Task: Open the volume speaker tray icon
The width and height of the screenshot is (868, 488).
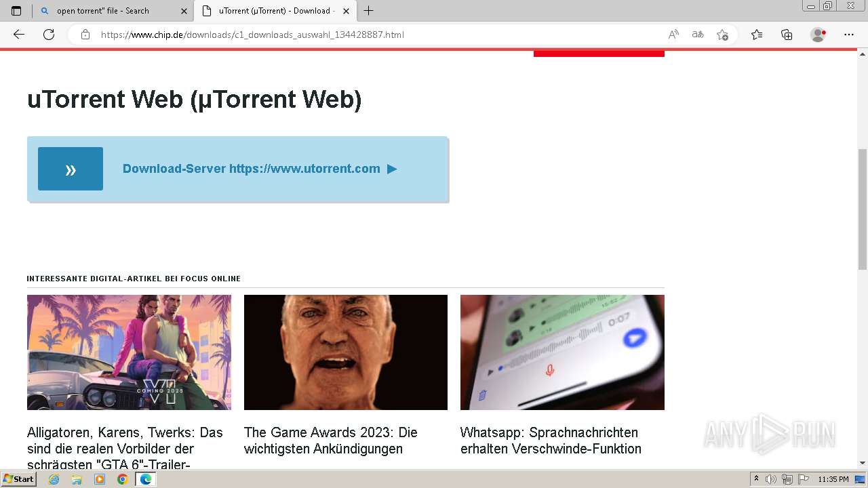Action: 771,479
